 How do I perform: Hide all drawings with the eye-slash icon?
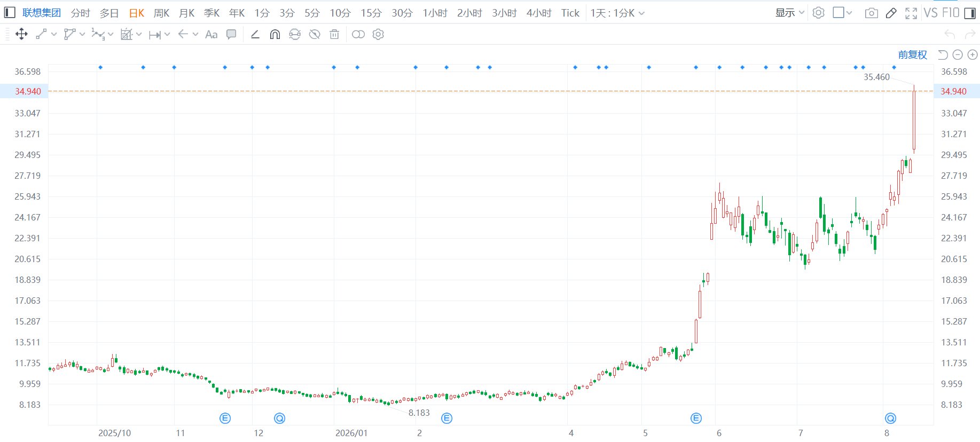coord(315,34)
